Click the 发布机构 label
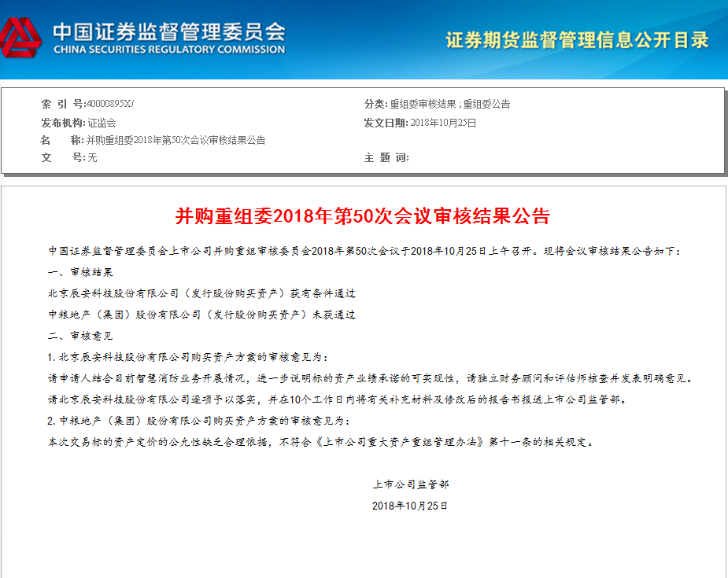Screen dimensions: 728x578 [63, 123]
